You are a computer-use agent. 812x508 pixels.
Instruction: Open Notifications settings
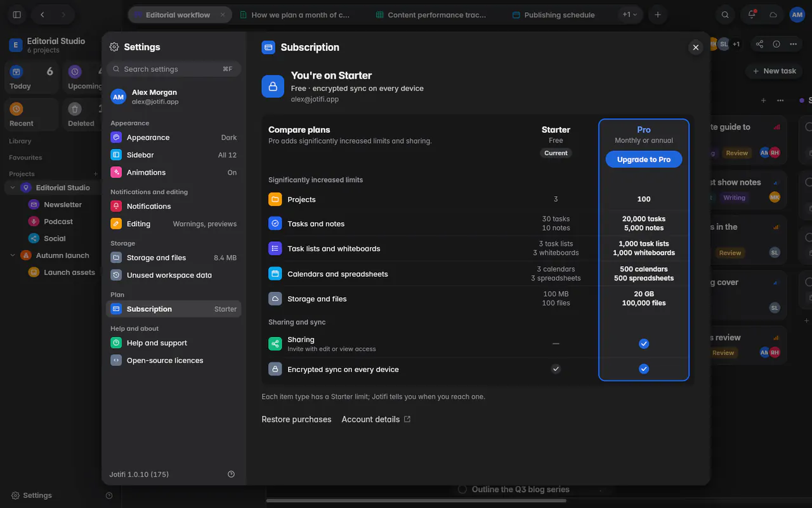click(x=173, y=206)
